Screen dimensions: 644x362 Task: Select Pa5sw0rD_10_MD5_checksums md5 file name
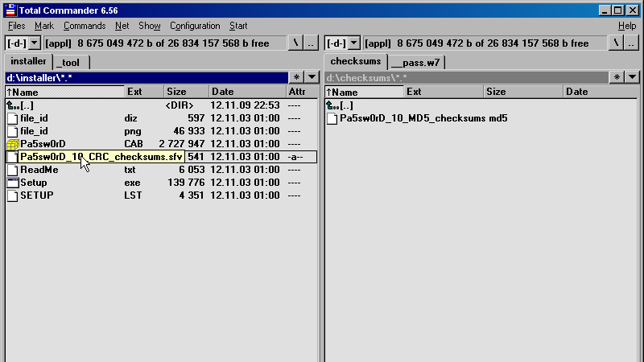tap(423, 118)
